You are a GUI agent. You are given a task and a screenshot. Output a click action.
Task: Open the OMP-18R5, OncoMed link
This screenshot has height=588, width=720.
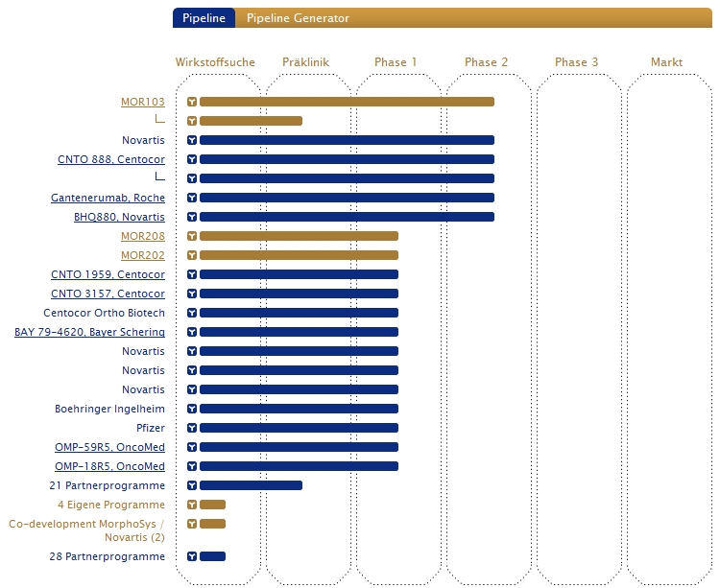pyautogui.click(x=109, y=466)
